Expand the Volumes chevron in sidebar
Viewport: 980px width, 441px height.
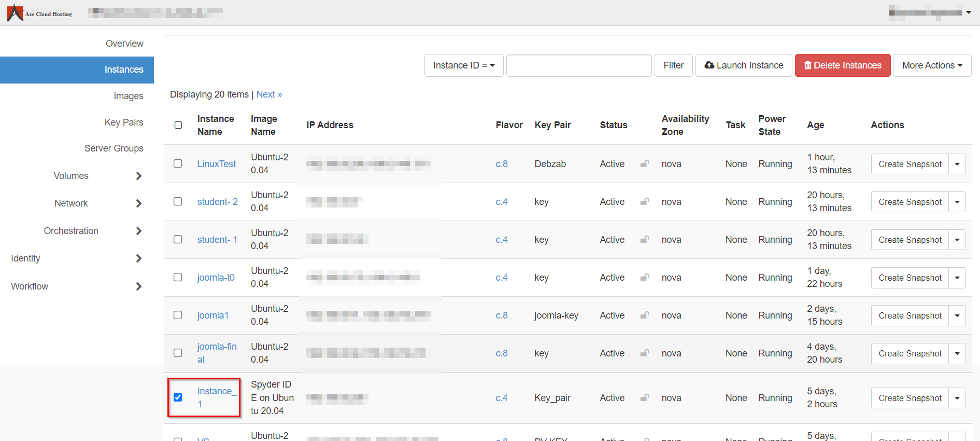tap(138, 176)
